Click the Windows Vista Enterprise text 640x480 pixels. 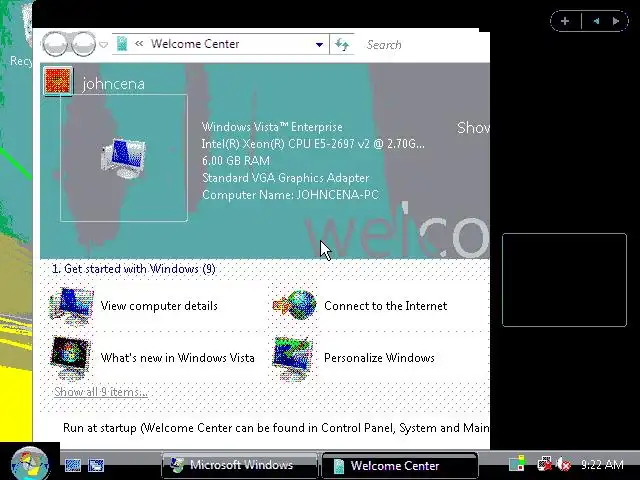272,127
